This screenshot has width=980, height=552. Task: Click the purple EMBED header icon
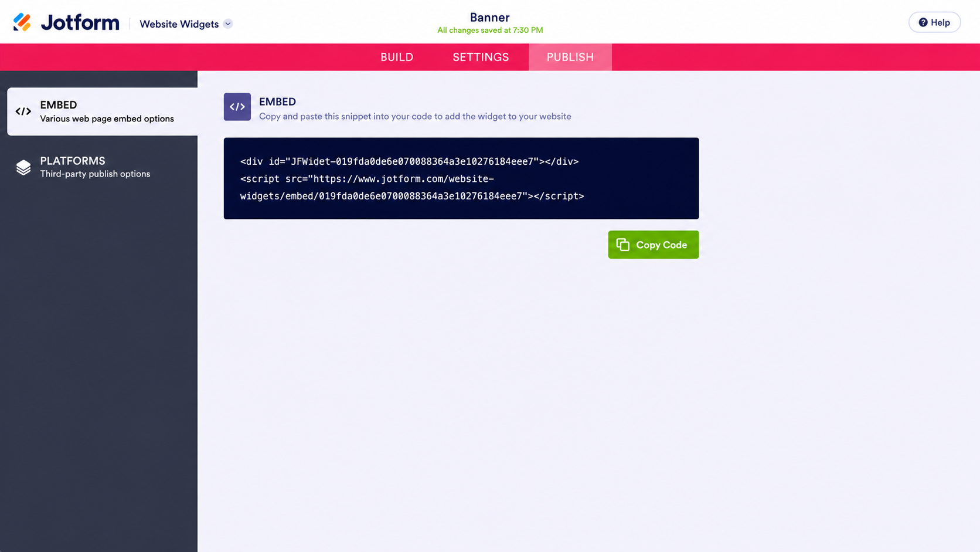click(237, 107)
